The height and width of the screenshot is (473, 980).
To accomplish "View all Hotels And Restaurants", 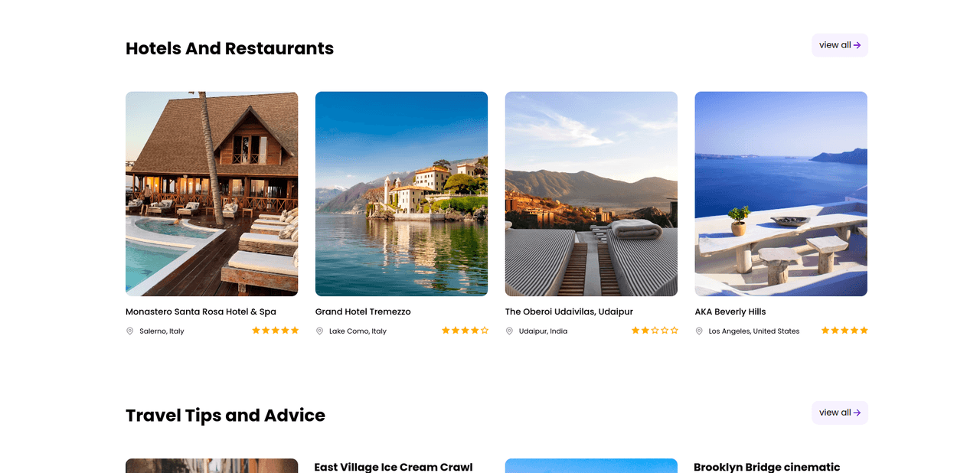I will (840, 45).
